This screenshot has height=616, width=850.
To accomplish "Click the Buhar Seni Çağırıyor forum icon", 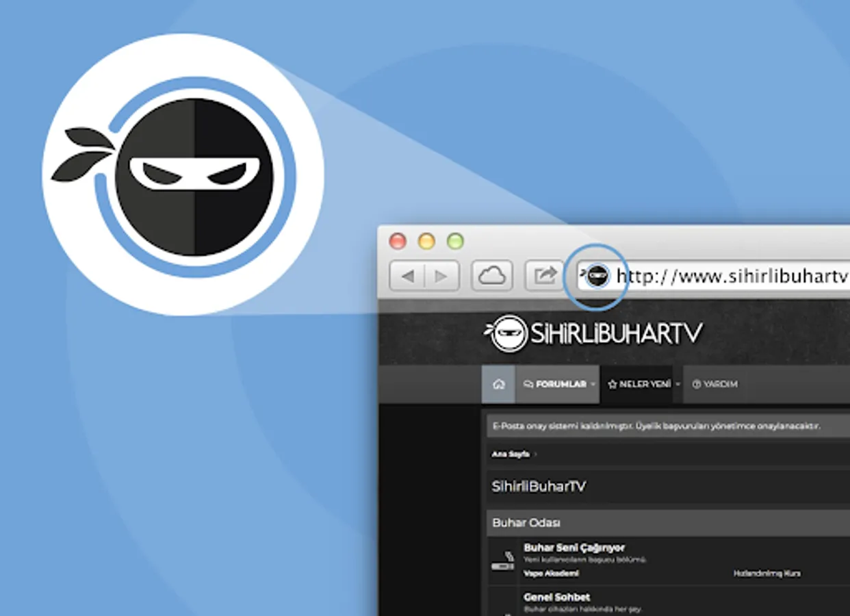I will pos(503,560).
